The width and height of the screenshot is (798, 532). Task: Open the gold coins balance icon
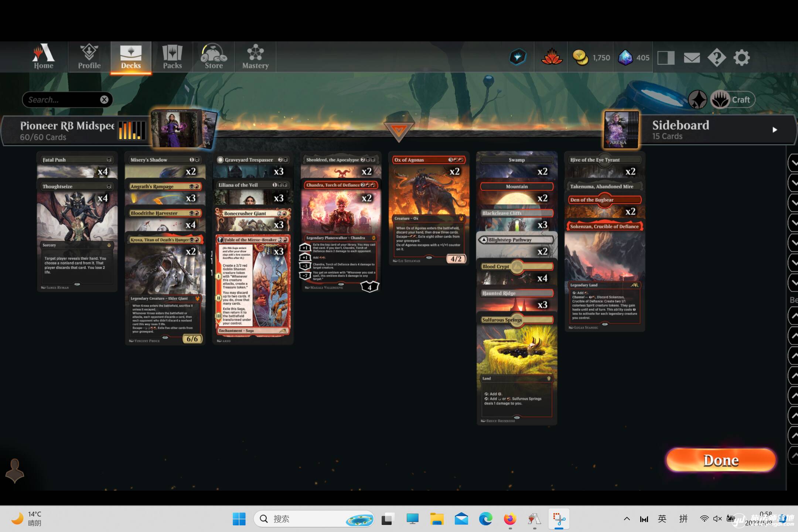(580, 58)
